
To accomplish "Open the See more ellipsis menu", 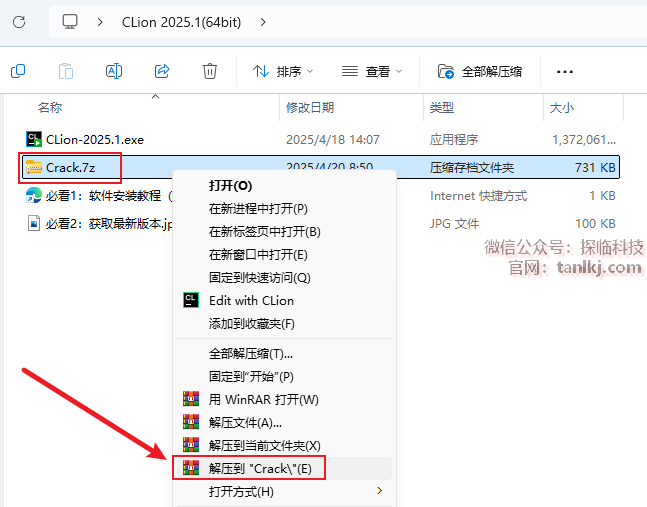I will (564, 72).
